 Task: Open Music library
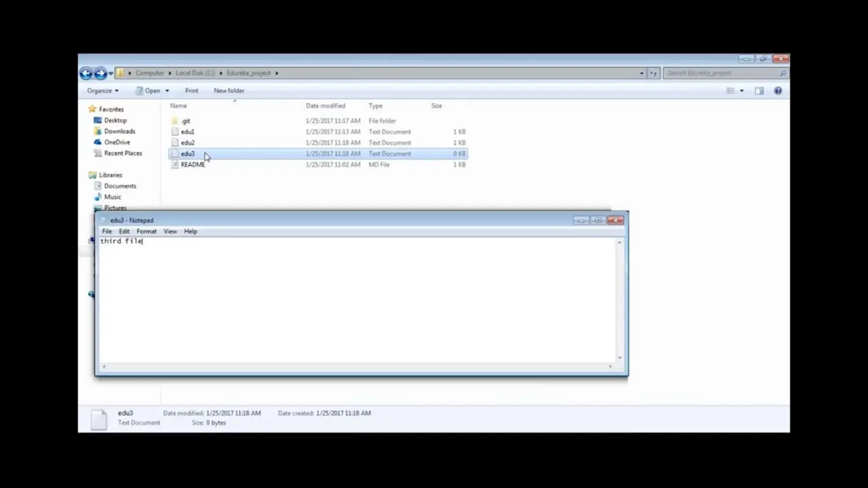coord(112,197)
